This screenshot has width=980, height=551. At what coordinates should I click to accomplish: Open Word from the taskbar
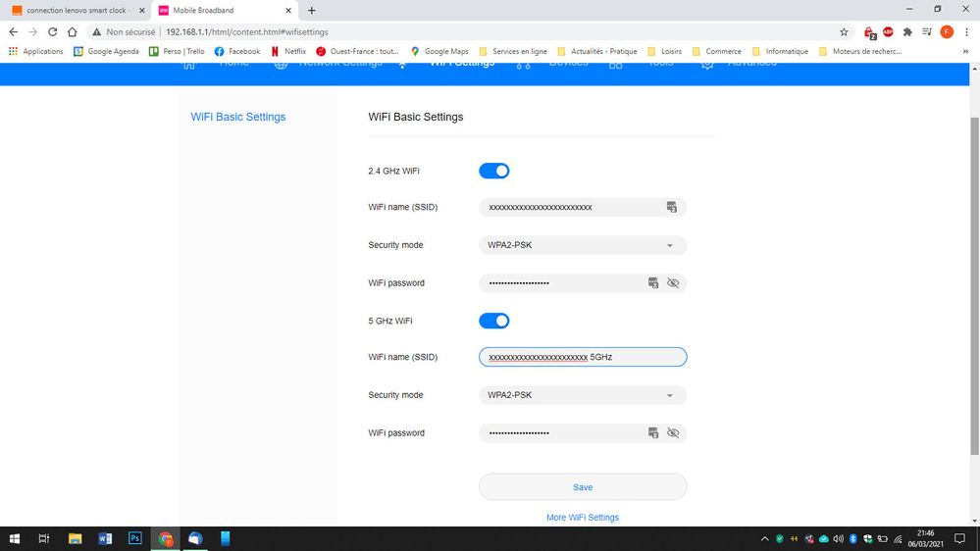[105, 538]
